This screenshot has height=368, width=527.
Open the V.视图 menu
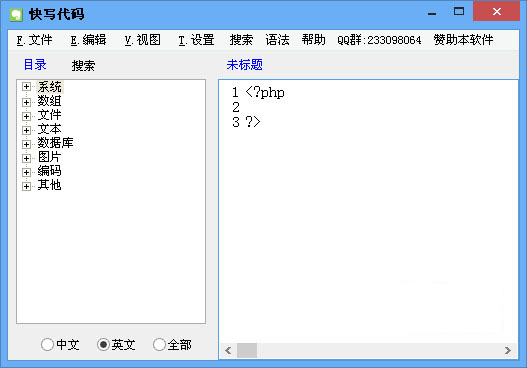click(x=143, y=40)
